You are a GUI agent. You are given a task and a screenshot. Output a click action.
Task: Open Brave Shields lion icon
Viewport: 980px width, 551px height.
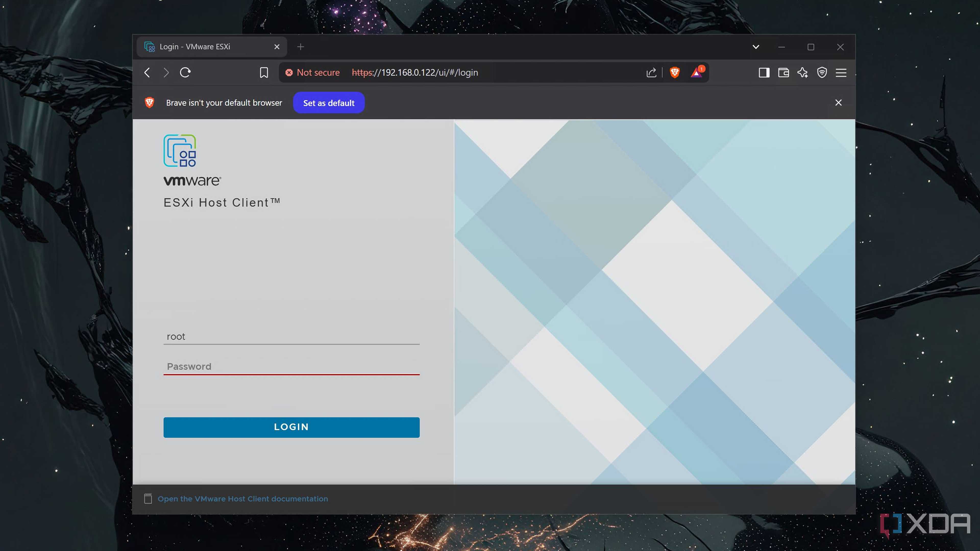point(675,72)
